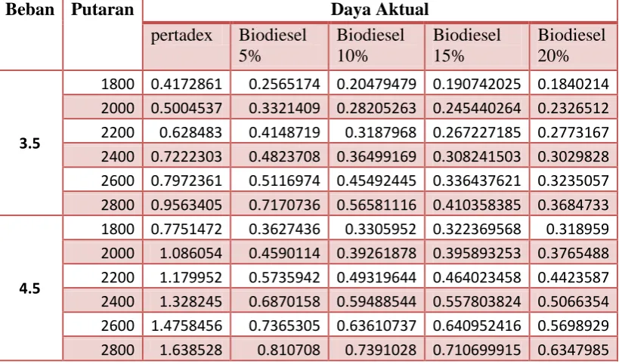Click the pertadex column header
Screen dimensions: 619x364
tap(187, 47)
